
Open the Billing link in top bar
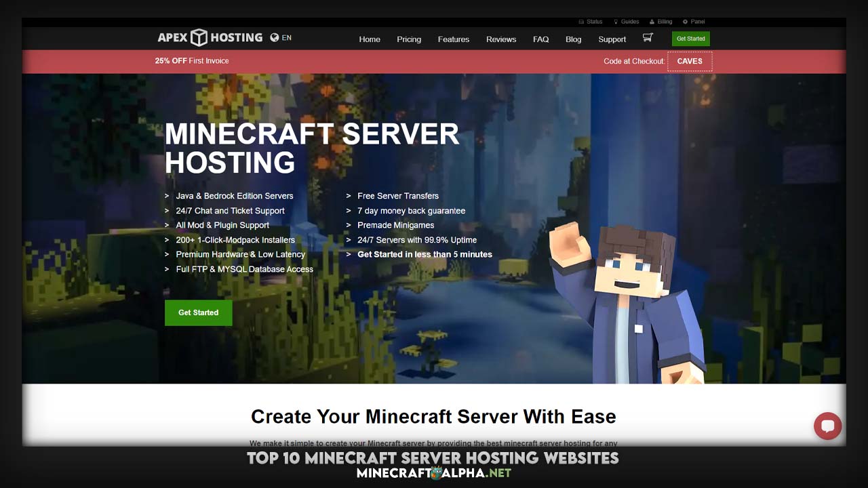click(660, 22)
